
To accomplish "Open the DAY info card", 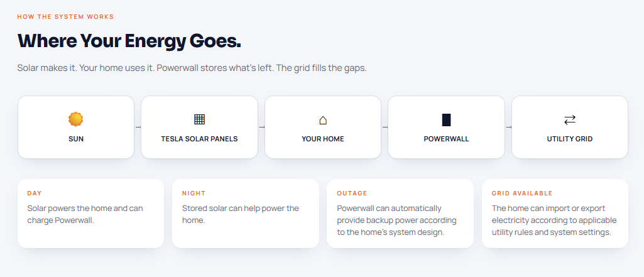I will pos(90,214).
